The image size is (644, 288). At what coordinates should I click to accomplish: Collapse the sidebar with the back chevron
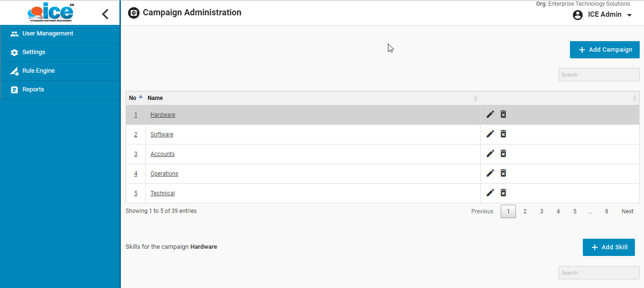coord(106,14)
